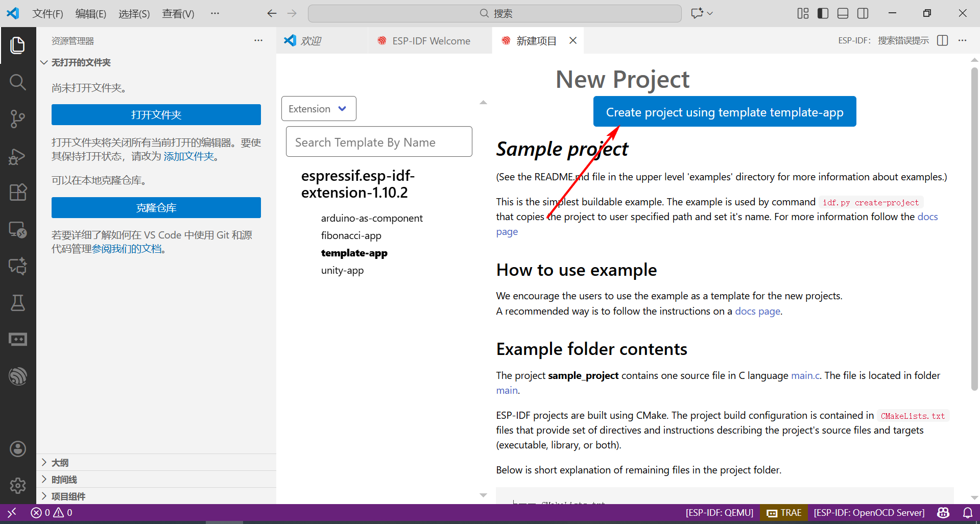Image resolution: width=980 pixels, height=524 pixels.
Task: Expand the 大纲 section
Action: [156, 462]
